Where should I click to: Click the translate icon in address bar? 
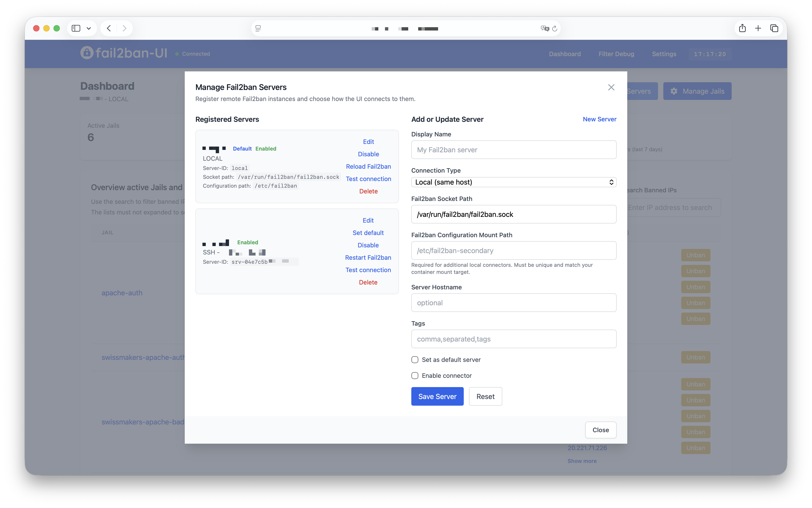click(x=545, y=29)
